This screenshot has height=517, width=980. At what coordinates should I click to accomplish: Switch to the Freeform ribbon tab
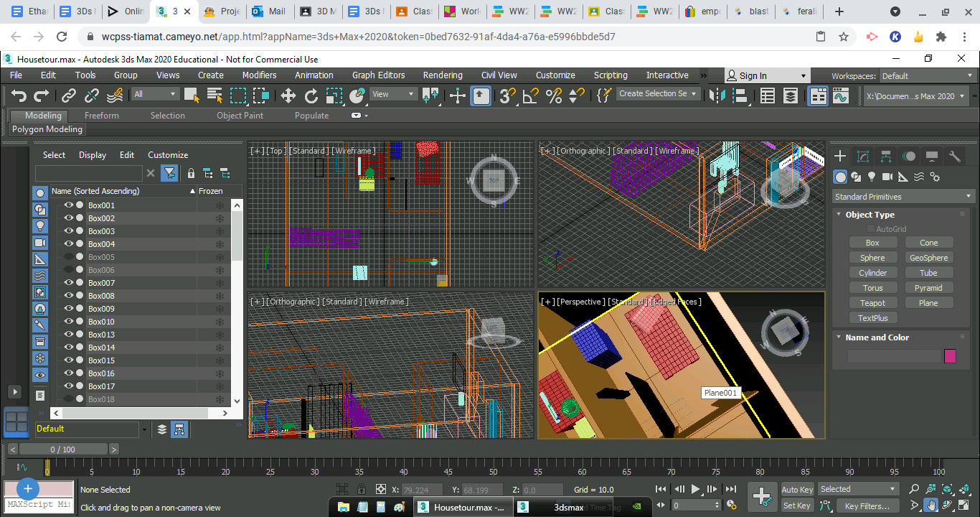[x=102, y=116]
